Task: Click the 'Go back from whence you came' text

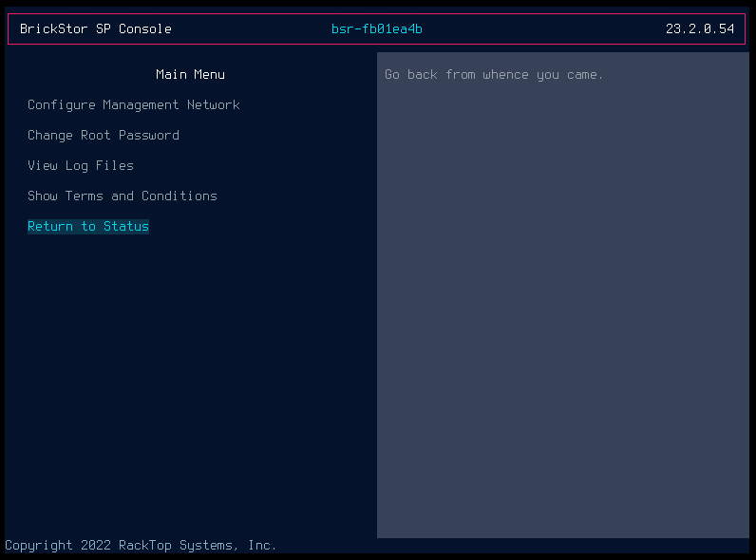Action: (x=493, y=74)
